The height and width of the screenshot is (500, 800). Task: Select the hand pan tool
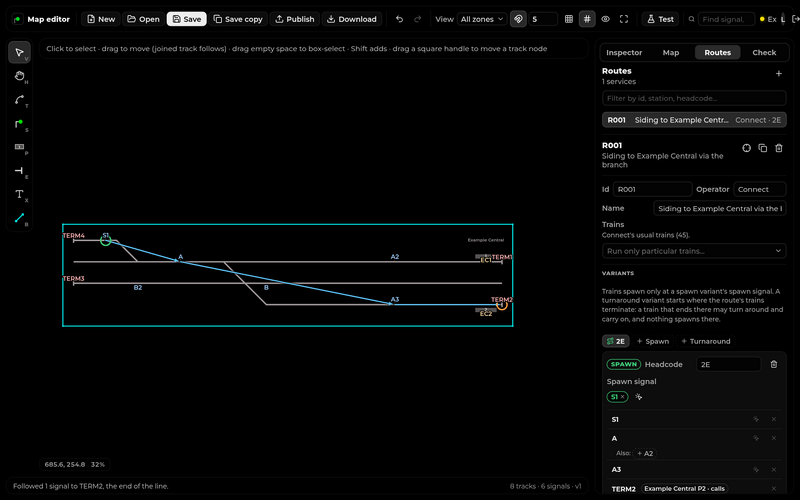19,76
